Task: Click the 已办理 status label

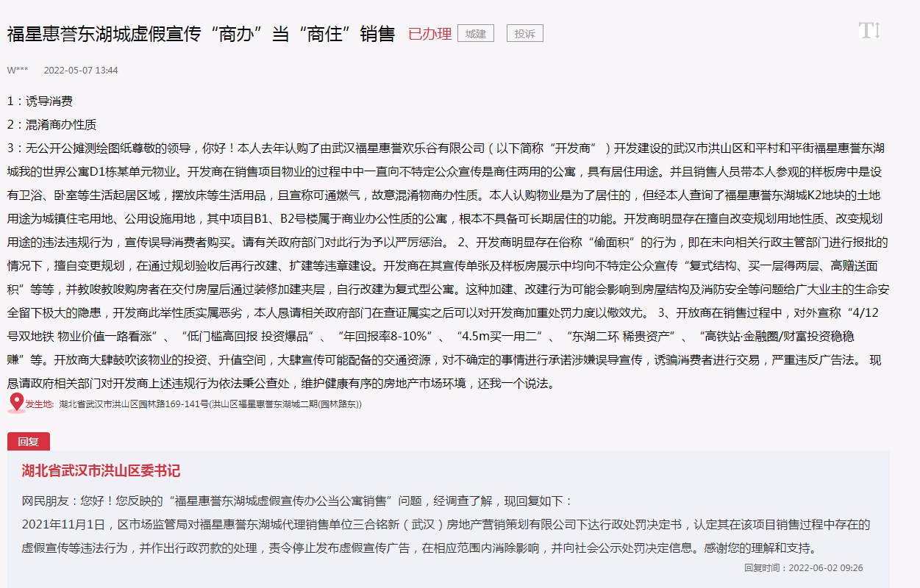Action: tap(429, 34)
